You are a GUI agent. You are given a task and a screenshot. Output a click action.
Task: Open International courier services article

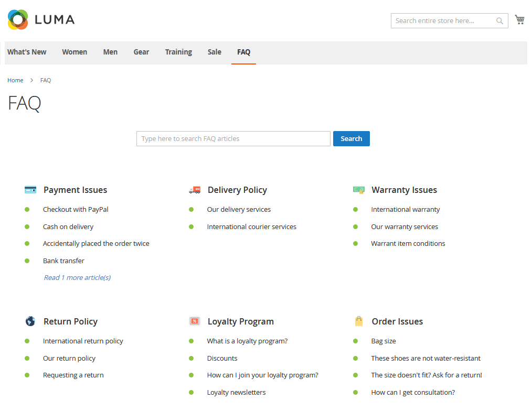click(251, 226)
